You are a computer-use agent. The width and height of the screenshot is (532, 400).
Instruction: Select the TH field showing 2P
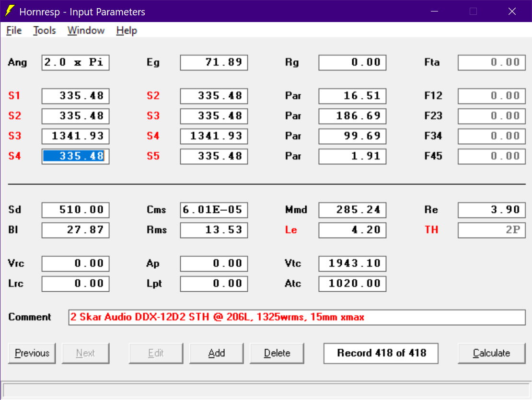[x=491, y=230]
